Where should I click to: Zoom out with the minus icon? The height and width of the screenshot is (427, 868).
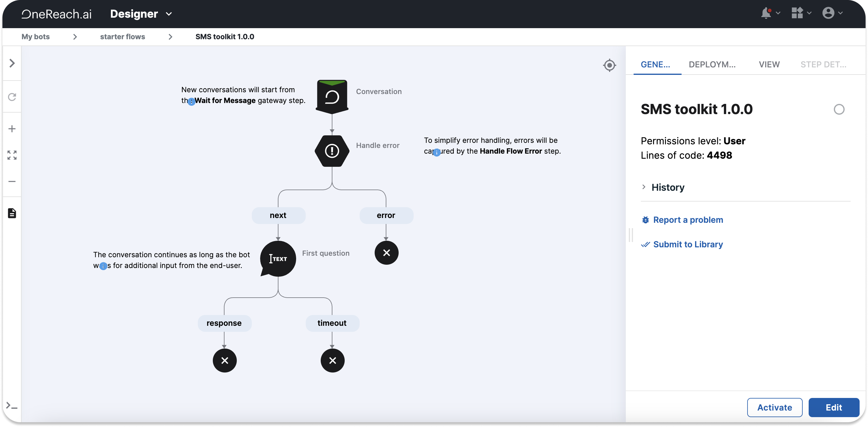pos(12,181)
